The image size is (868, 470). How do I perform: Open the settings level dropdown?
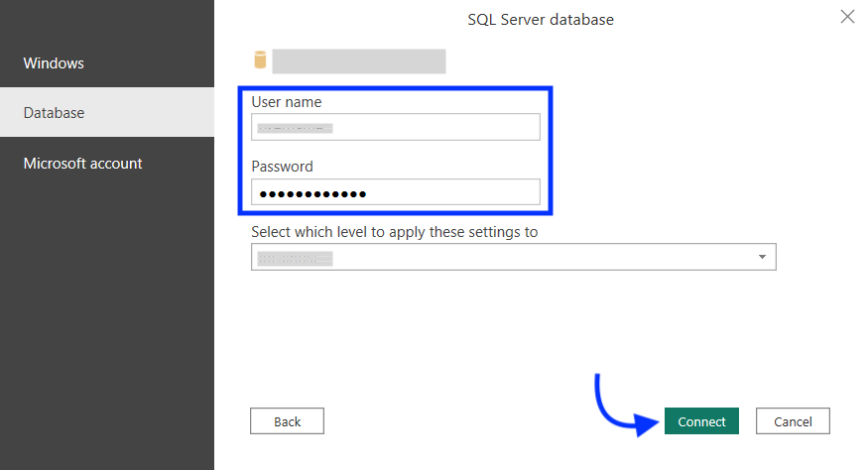click(513, 257)
